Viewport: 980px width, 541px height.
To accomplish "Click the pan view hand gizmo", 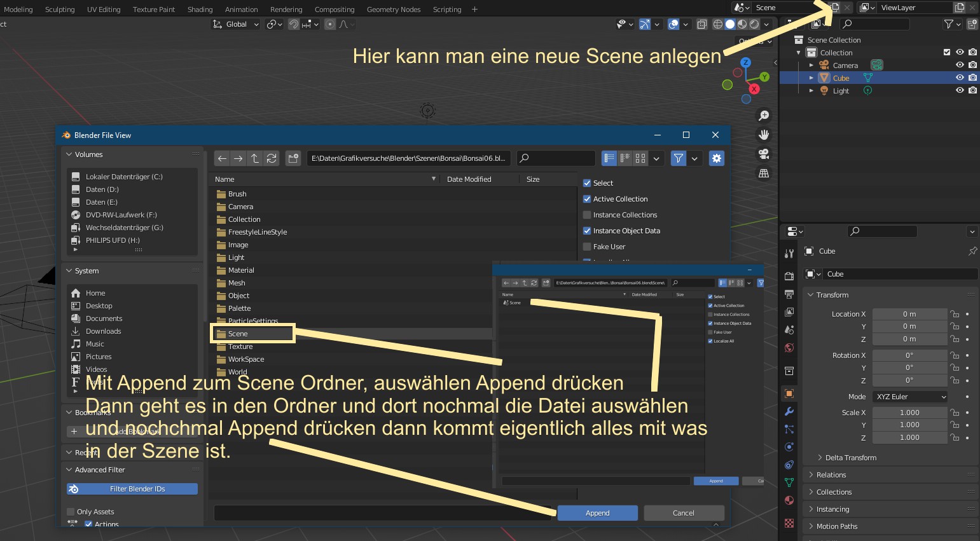I will pyautogui.click(x=764, y=135).
